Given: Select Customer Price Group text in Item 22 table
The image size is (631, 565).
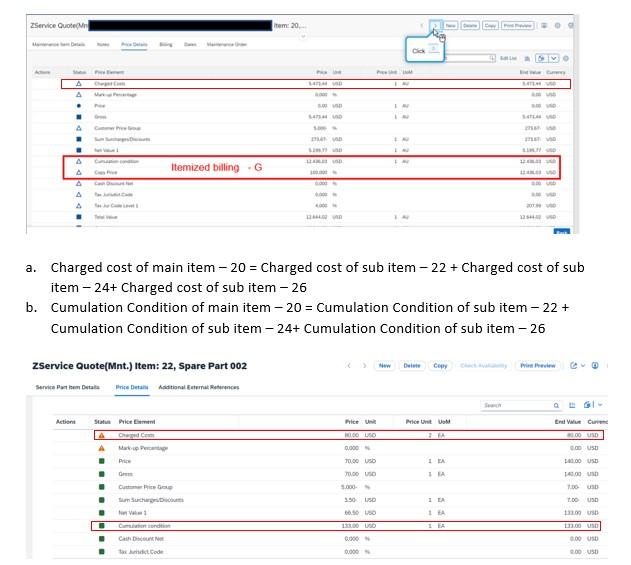Looking at the screenshot, I should coord(145,487).
